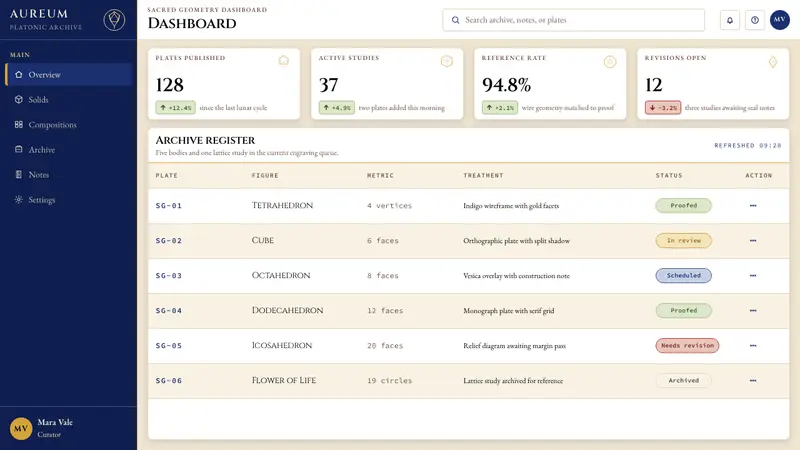Image resolution: width=800 pixels, height=450 pixels.
Task: Click the Treatment column header
Action: coord(483,175)
